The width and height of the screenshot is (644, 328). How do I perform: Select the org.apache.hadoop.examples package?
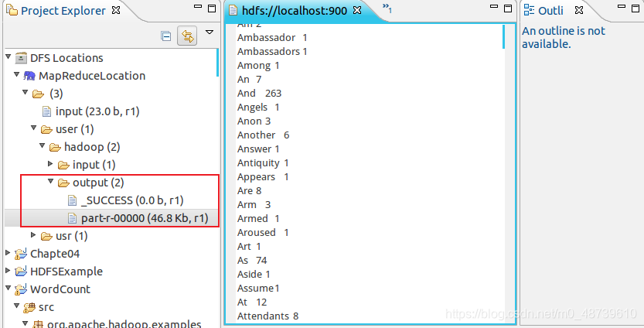124,324
